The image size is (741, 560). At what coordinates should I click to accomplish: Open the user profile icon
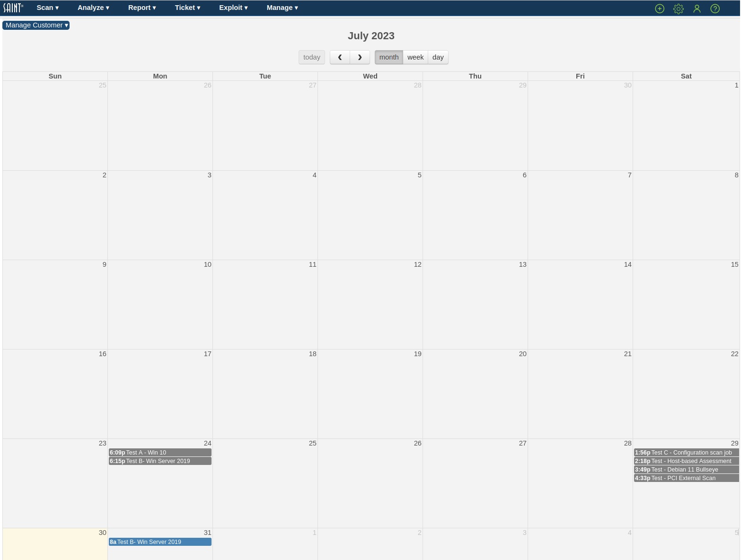[x=697, y=9]
